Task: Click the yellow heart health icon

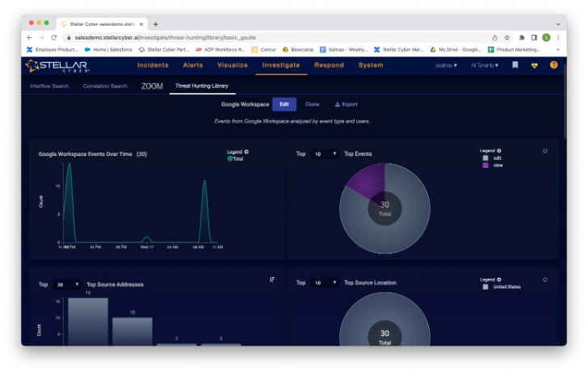Action: [x=534, y=65]
